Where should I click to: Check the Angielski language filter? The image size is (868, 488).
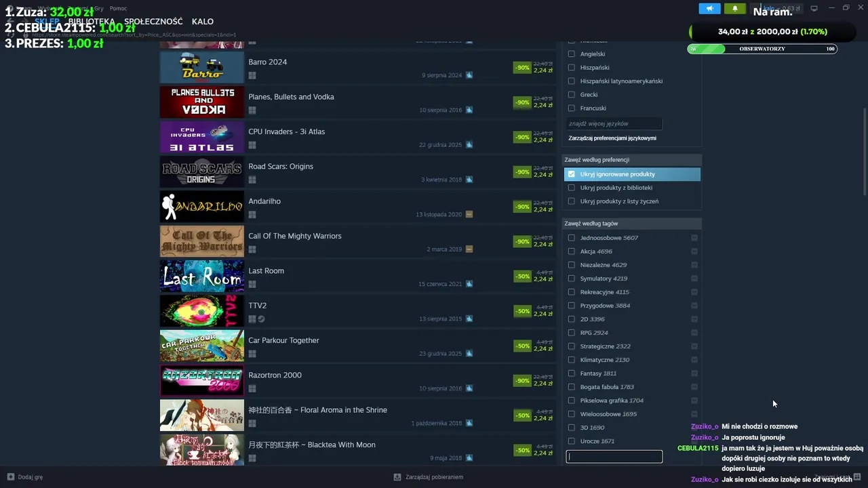click(572, 54)
